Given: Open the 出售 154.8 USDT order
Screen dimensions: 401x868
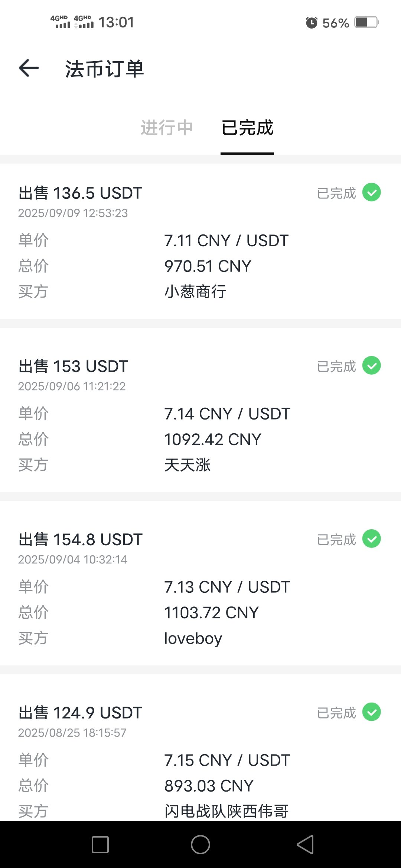Looking at the screenshot, I should (x=81, y=540).
